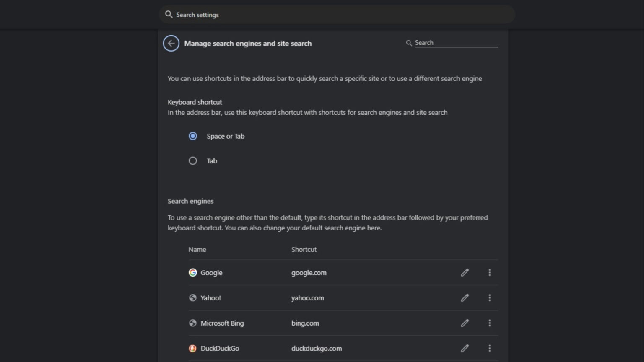Click the google.com shortcut text
The image size is (644, 362).
tap(309, 272)
